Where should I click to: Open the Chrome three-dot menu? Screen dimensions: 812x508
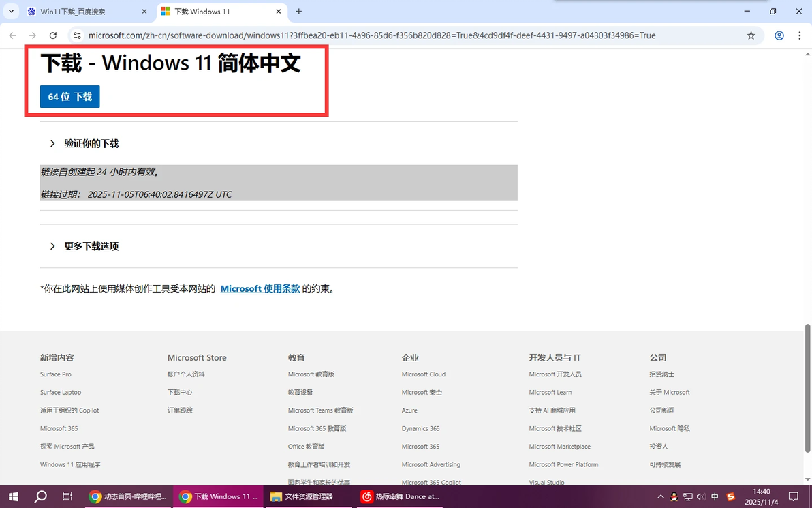click(x=799, y=35)
